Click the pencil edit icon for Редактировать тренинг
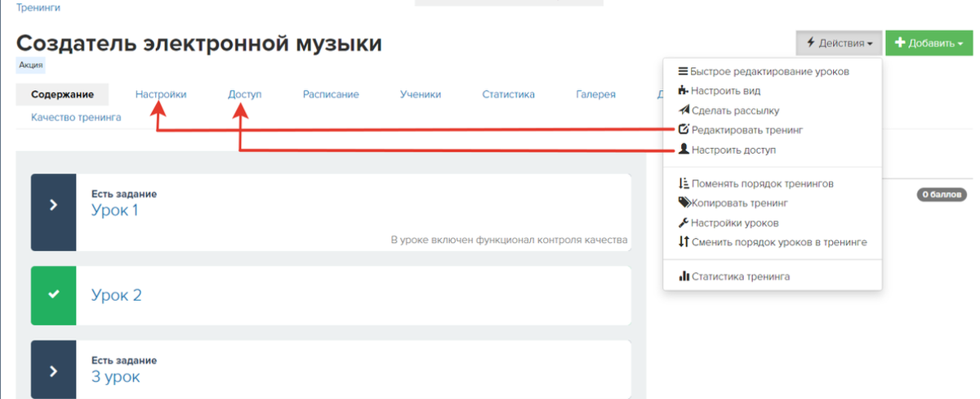980x399 pixels. click(684, 130)
